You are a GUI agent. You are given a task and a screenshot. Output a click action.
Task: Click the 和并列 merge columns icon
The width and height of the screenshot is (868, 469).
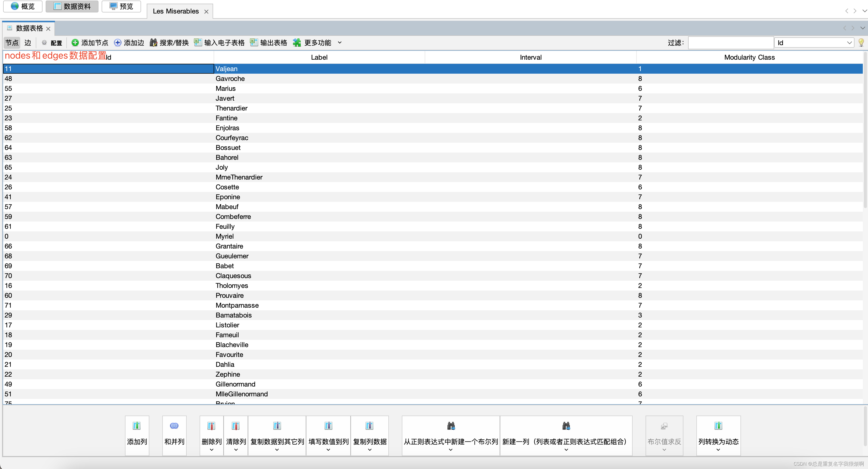(174, 426)
